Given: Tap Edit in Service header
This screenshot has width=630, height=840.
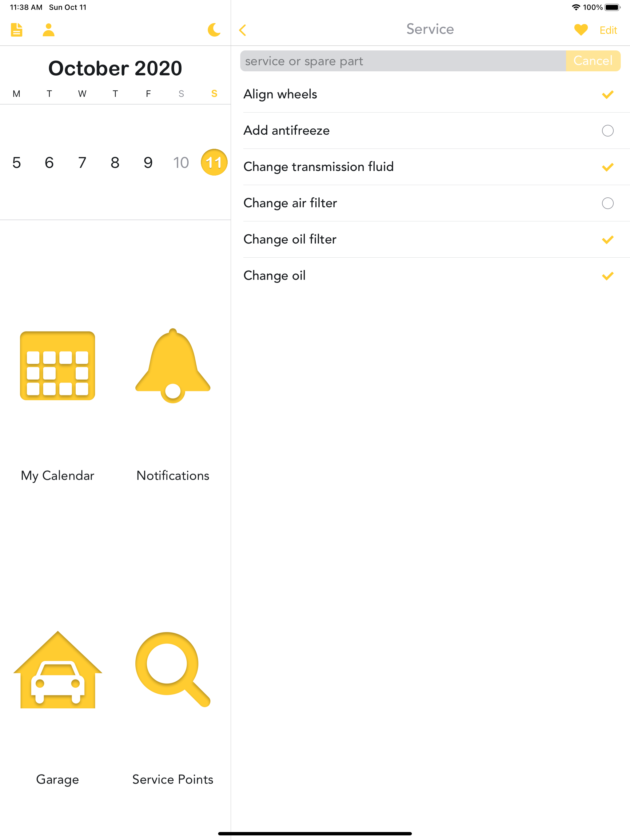Looking at the screenshot, I should pos(608,30).
